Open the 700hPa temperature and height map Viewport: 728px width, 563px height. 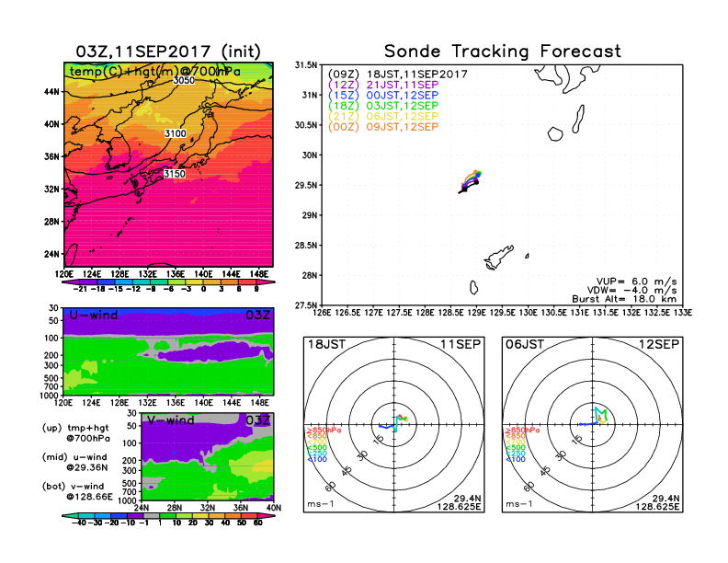[x=168, y=165]
